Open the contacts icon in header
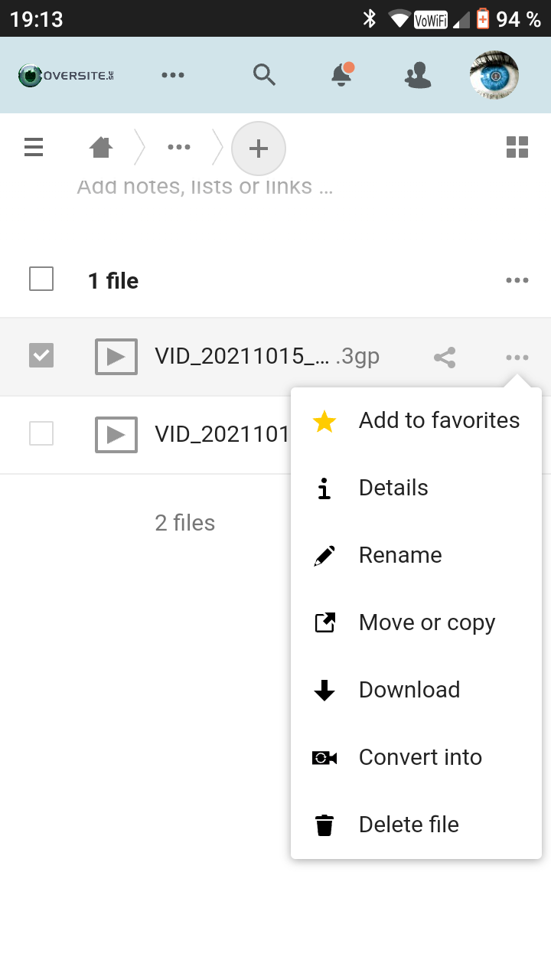Image resolution: width=551 pixels, height=980 pixels. [x=418, y=75]
